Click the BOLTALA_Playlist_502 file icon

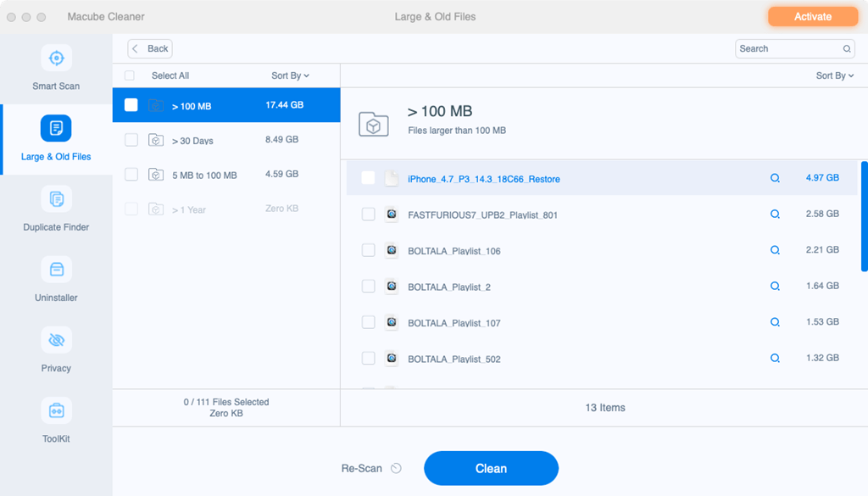[392, 358]
